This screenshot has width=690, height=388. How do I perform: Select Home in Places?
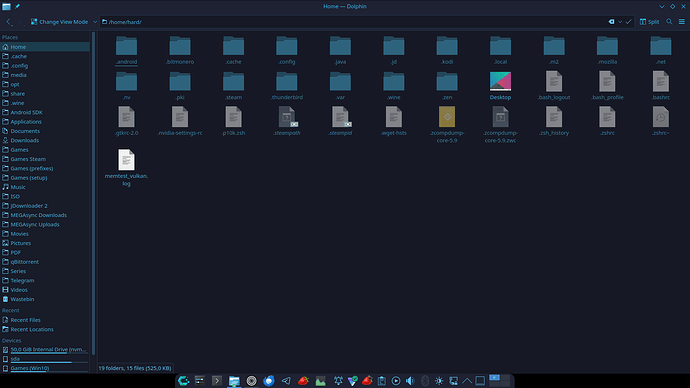(45, 47)
